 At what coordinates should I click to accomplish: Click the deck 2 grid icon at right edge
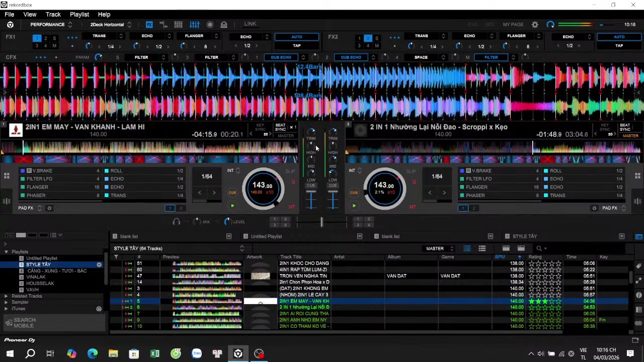click(x=637, y=176)
